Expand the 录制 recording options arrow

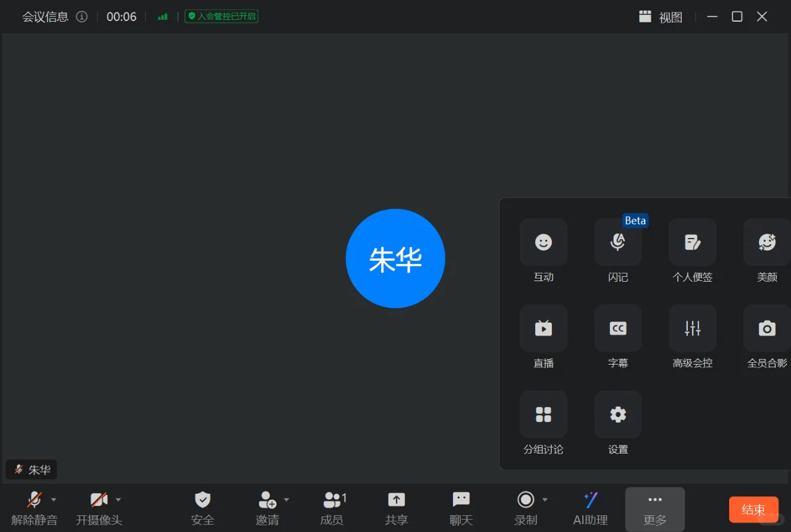544,499
